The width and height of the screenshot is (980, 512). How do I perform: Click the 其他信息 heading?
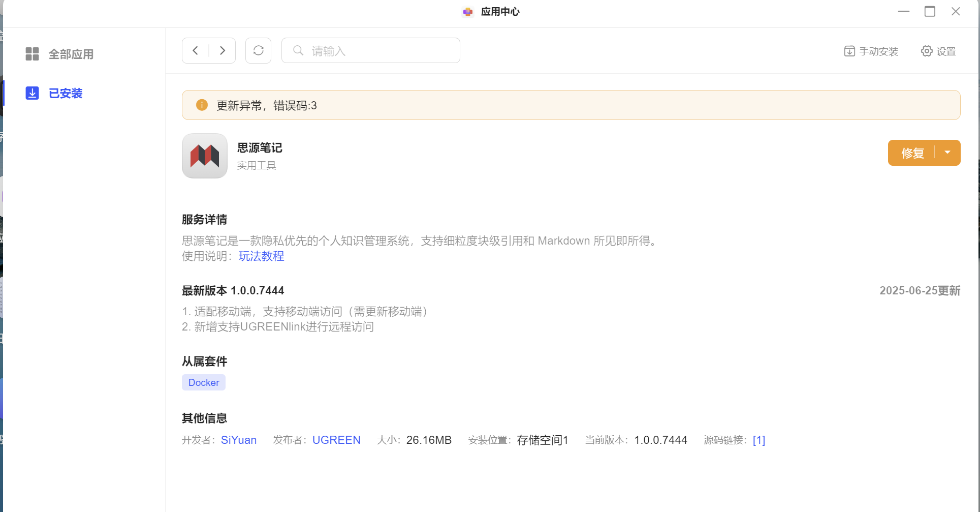click(x=205, y=418)
